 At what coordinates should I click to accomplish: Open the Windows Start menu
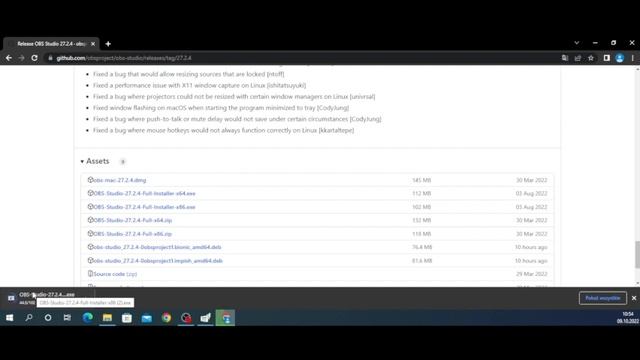coord(9,318)
